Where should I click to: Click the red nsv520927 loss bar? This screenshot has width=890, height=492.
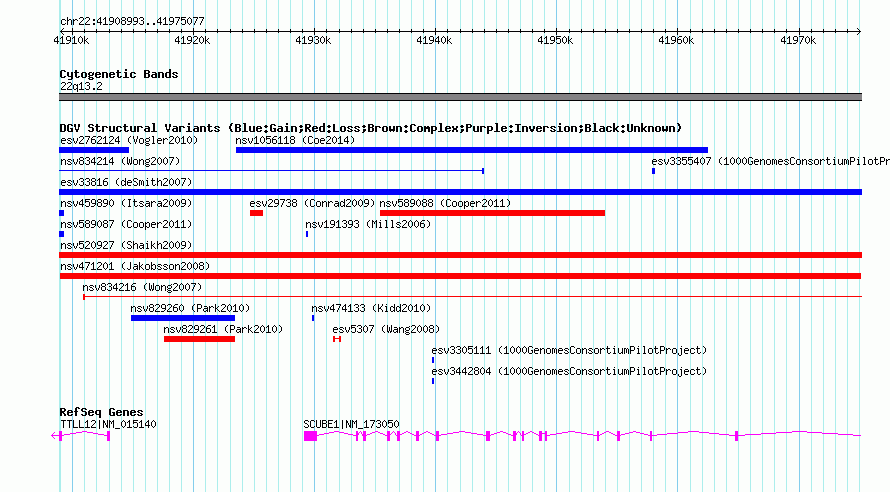pos(460,255)
